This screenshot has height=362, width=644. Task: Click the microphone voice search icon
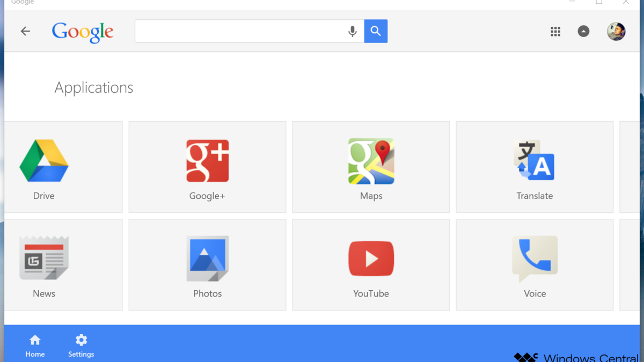click(x=353, y=32)
